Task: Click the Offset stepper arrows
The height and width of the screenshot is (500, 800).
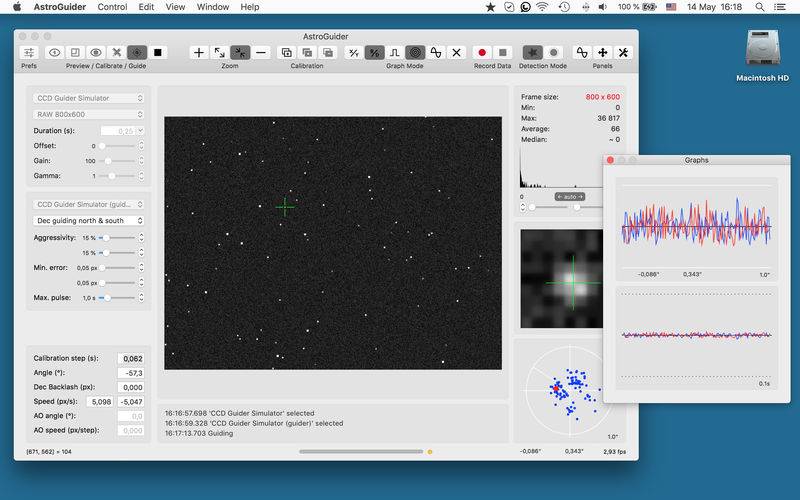Action: pos(141,146)
